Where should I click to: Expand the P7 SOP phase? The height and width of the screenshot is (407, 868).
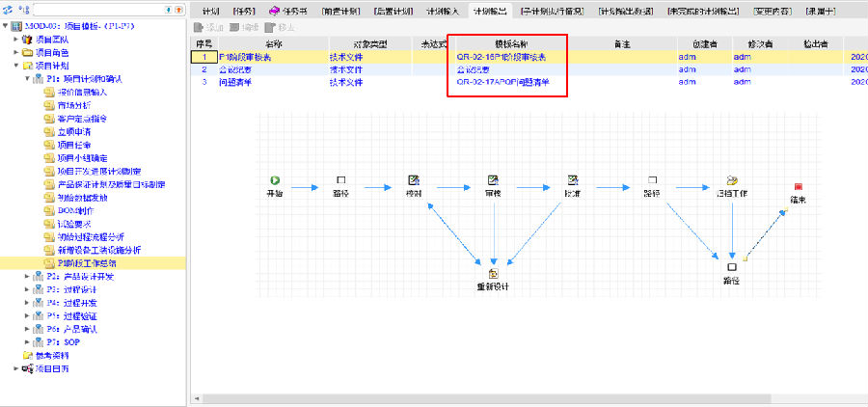tap(27, 342)
